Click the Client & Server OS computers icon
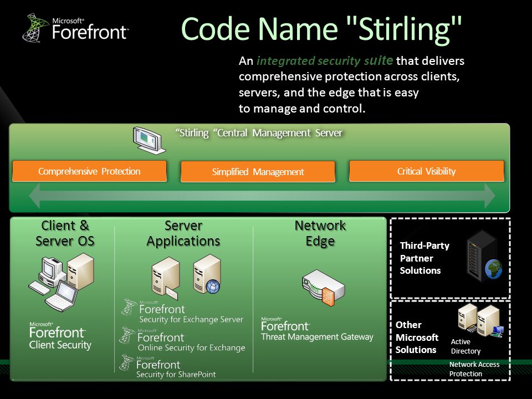Screen dimensions: 532x399 coord(62,282)
